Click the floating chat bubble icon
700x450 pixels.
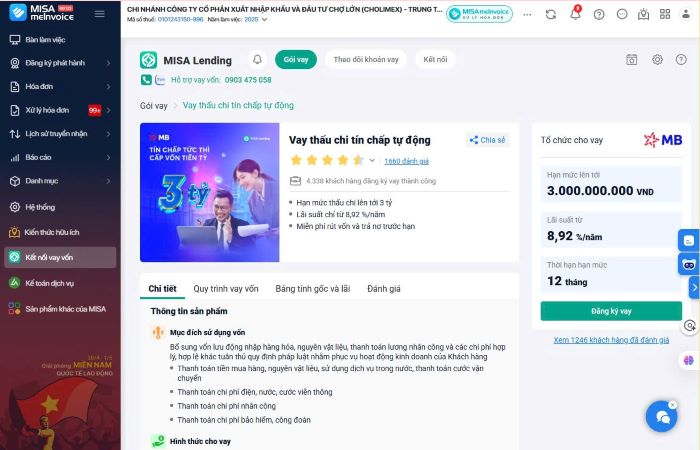coord(661,416)
